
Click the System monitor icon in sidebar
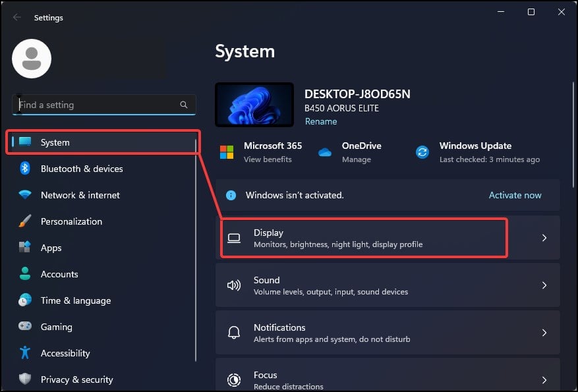click(x=25, y=142)
